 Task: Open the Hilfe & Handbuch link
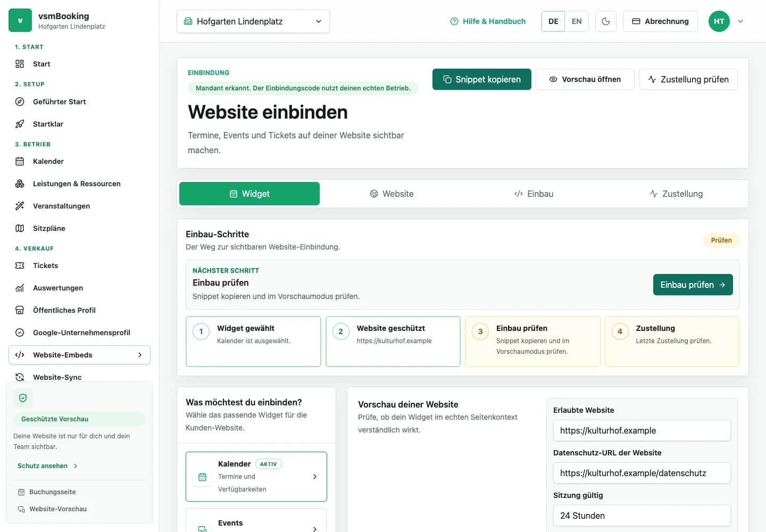click(x=488, y=21)
